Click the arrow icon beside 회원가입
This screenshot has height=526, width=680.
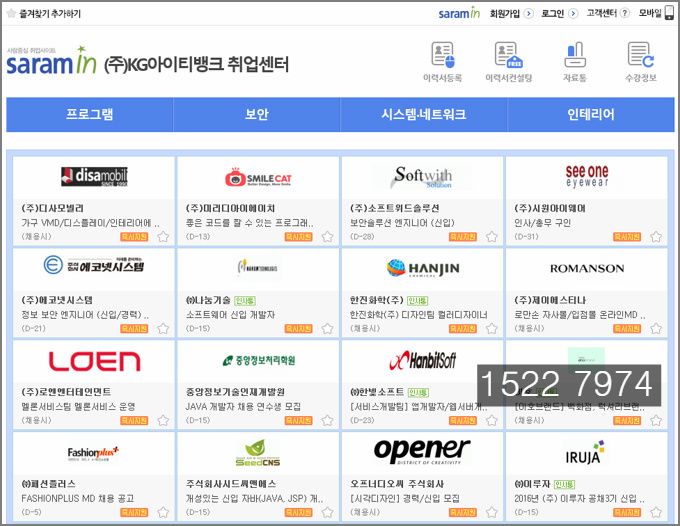(x=529, y=13)
